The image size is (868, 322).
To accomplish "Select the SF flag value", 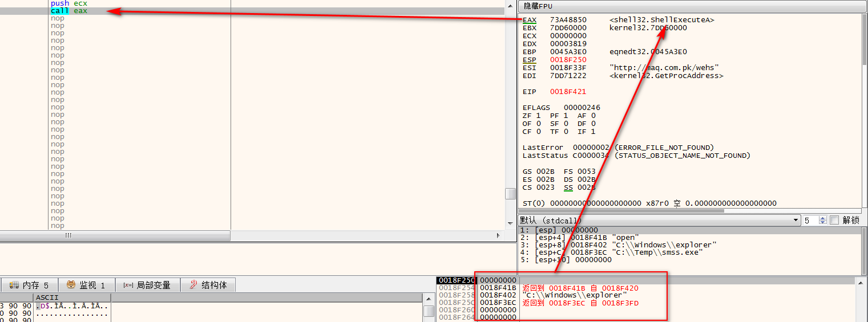I will pos(566,124).
